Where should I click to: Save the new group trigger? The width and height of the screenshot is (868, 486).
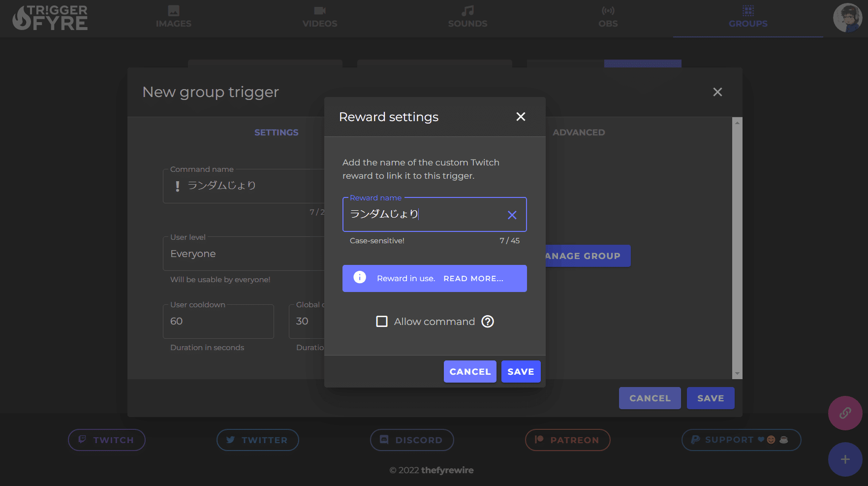[711, 398]
